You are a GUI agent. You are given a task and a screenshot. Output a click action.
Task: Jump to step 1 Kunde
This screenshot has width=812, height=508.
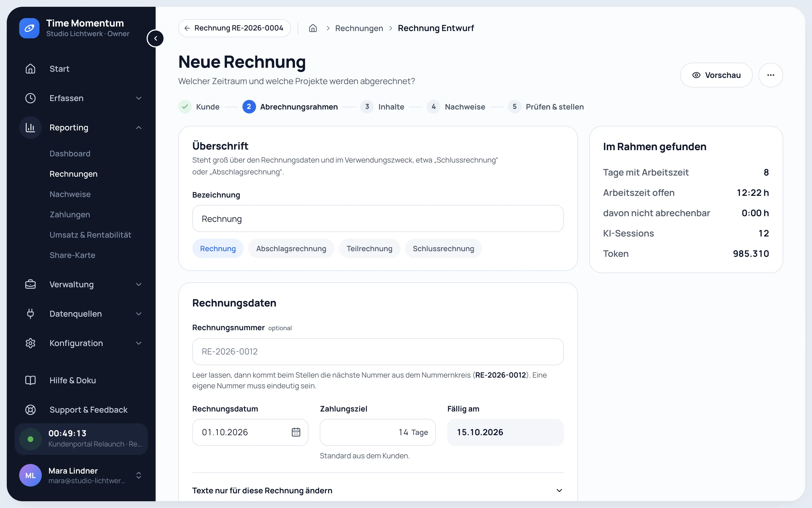click(x=199, y=107)
